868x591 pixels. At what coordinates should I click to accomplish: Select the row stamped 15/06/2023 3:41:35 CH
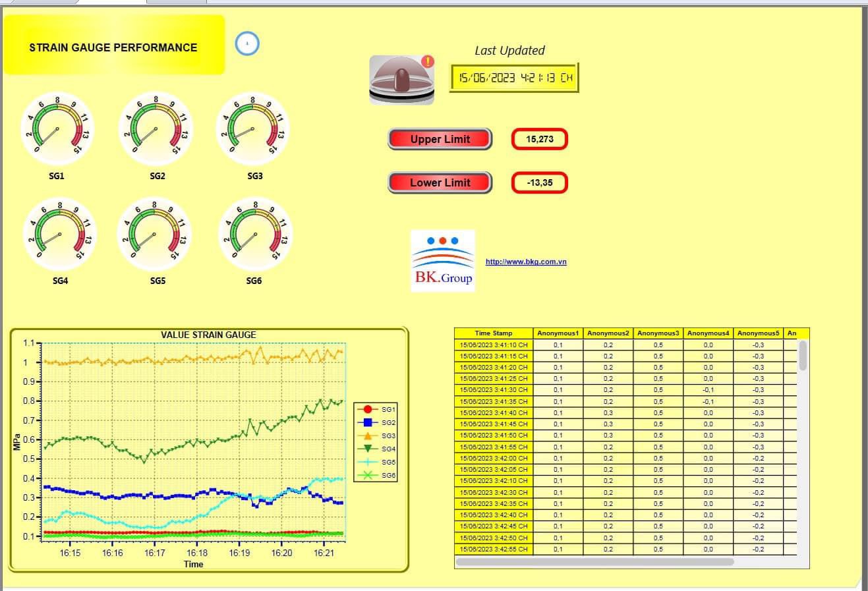[626, 401]
